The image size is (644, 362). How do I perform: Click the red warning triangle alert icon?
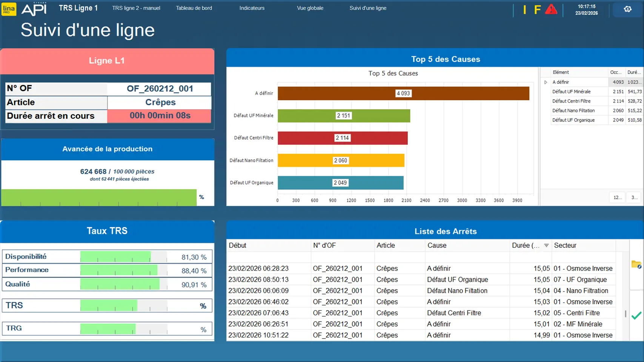pyautogui.click(x=551, y=9)
